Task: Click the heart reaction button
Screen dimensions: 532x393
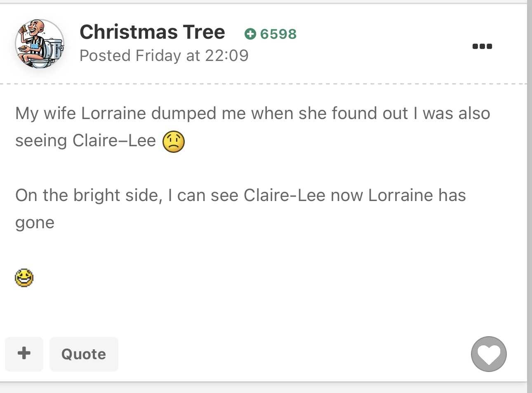Action: pyautogui.click(x=489, y=354)
